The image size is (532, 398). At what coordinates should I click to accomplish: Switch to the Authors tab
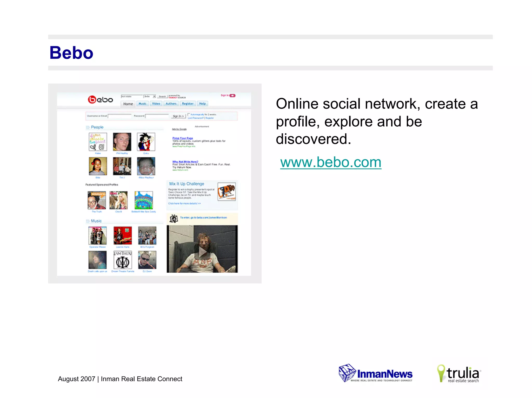tap(171, 104)
